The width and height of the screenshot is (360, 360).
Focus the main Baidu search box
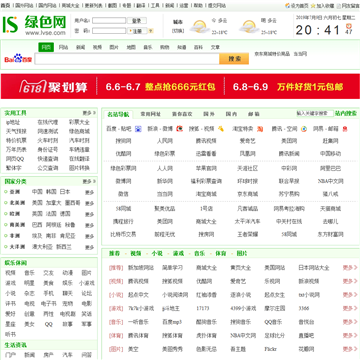[x=127, y=59]
